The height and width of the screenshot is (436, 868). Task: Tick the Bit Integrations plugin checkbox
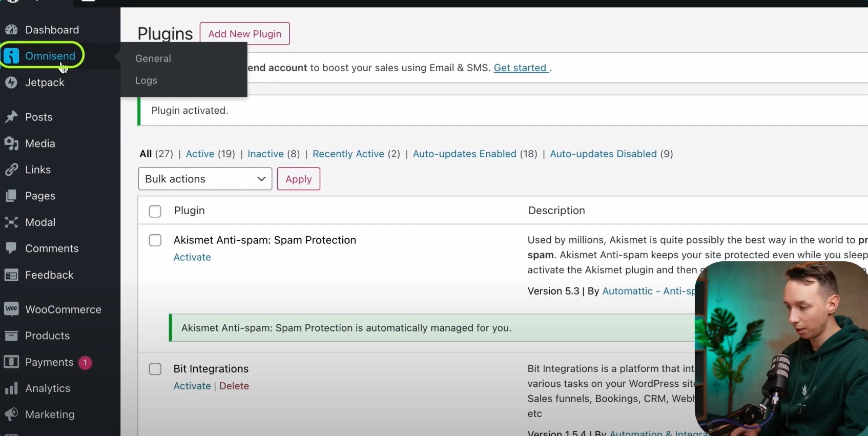pyautogui.click(x=155, y=369)
